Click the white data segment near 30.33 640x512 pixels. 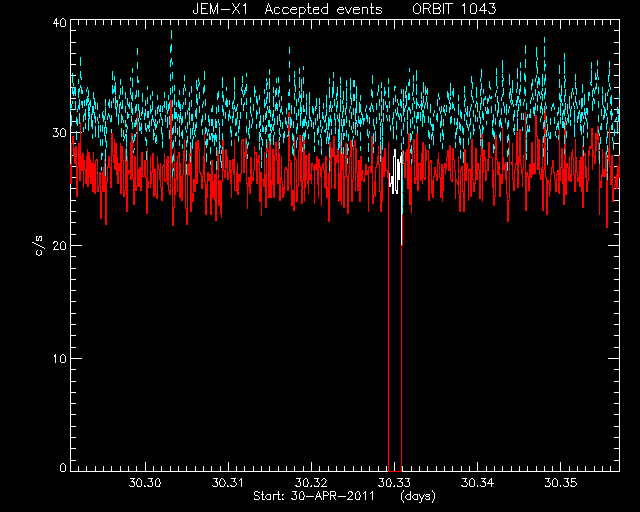click(395, 171)
